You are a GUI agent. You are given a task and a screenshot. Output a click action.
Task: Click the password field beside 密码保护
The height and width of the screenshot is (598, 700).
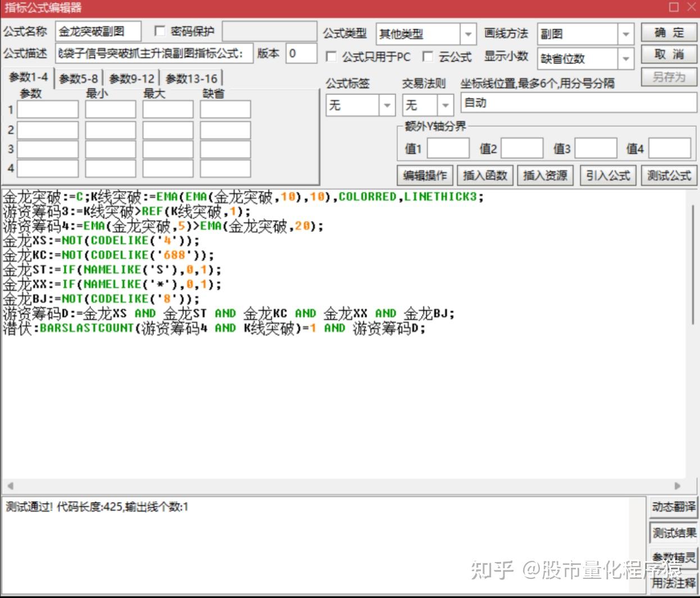pos(270,31)
